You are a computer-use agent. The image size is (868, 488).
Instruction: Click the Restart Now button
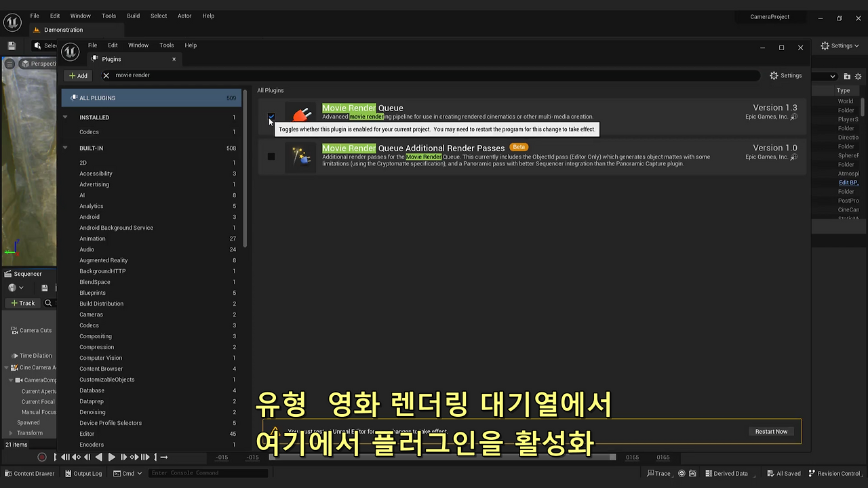770,431
